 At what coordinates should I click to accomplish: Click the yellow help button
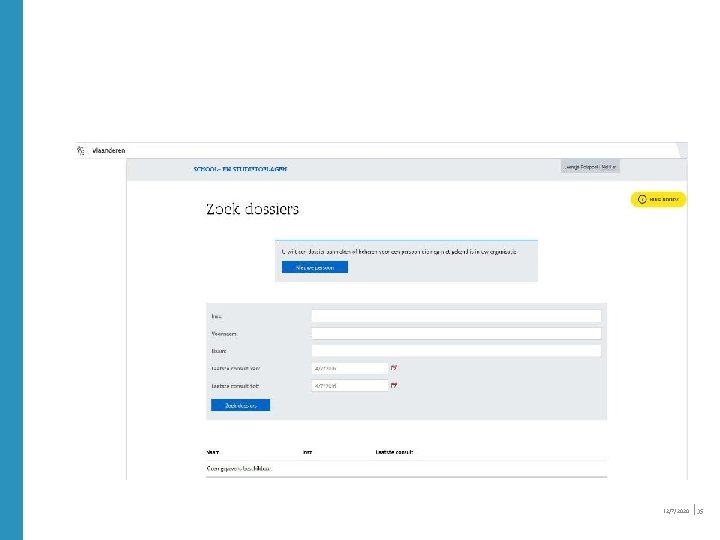pyautogui.click(x=658, y=199)
